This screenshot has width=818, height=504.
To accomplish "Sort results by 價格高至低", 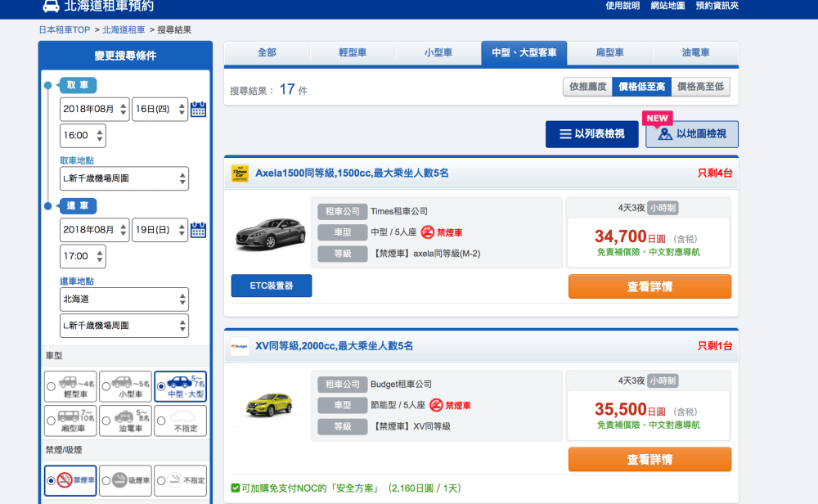I will [700, 87].
